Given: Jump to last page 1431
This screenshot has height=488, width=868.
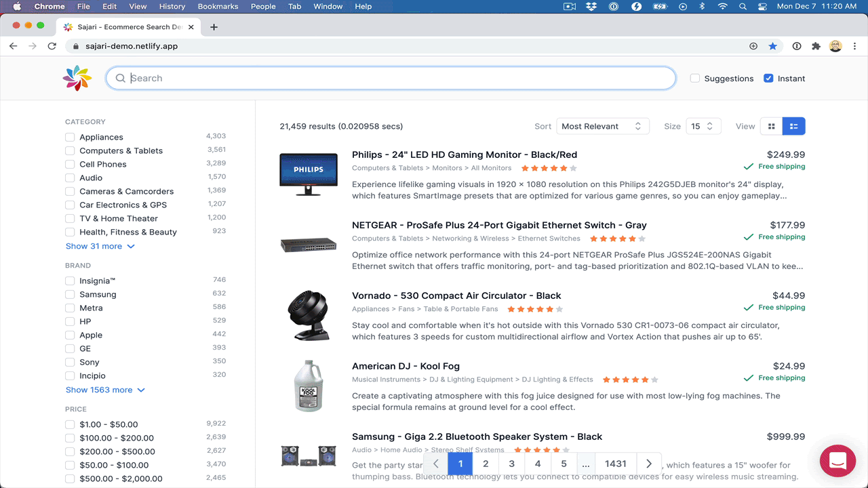Looking at the screenshot, I should pos(616,464).
